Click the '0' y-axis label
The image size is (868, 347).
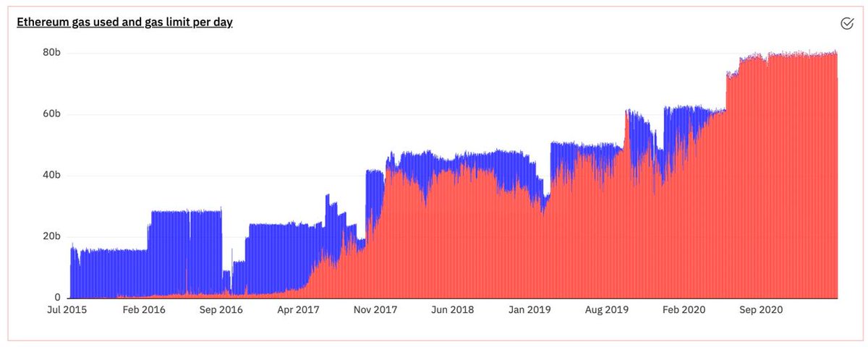tap(57, 297)
